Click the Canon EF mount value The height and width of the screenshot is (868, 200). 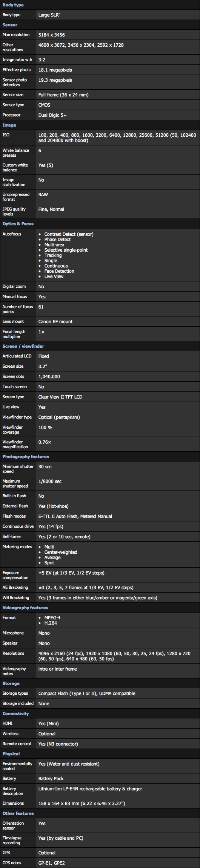point(55,322)
